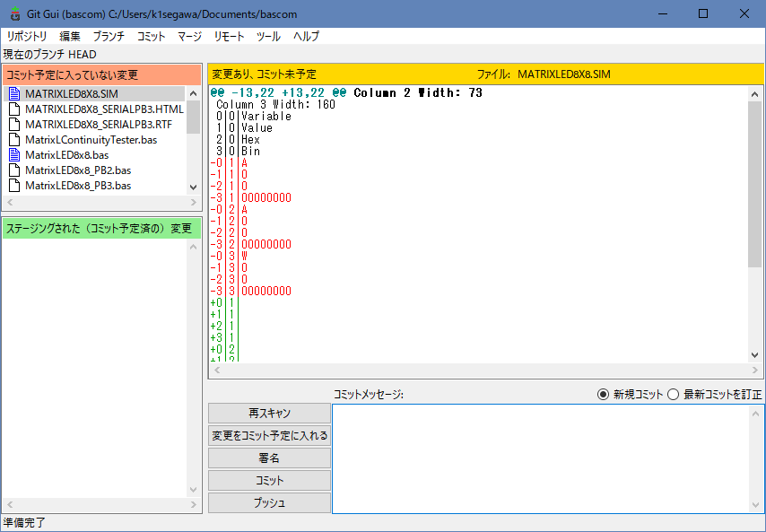Click the ファイル: MATRIXLED8X8.SIM label
This screenshot has width=766, height=532.
544,74
